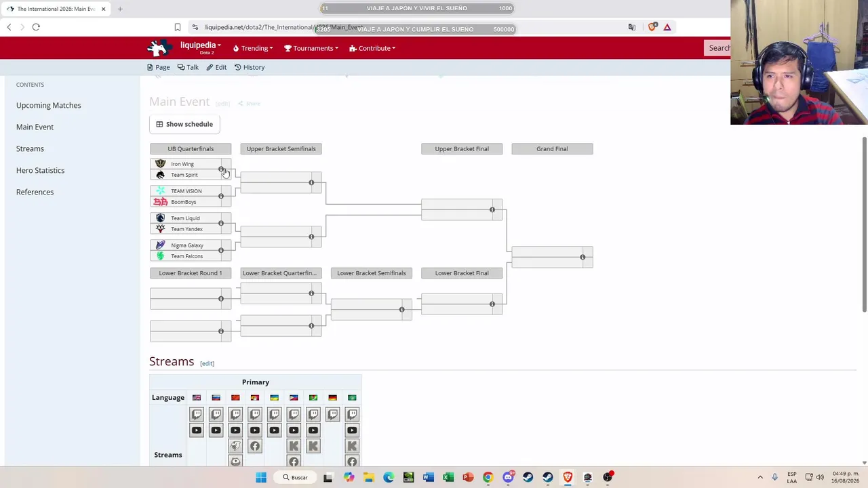
Task: Open the English language Twitch stream
Action: tap(197, 414)
